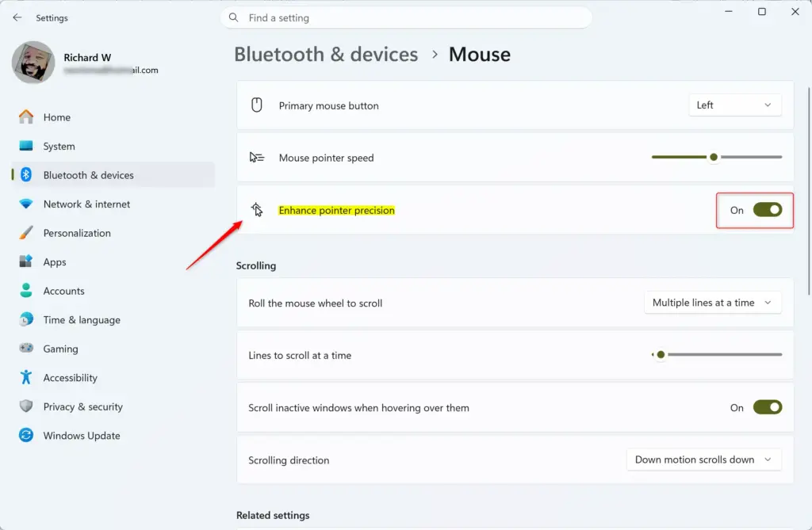Viewport: 812px width, 530px height.
Task: Click the Lines to scroll at a time label
Action: tap(300, 356)
